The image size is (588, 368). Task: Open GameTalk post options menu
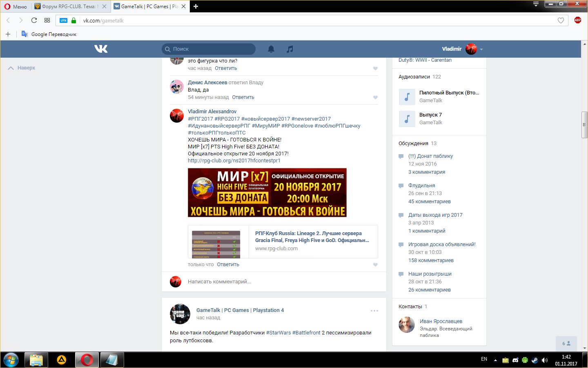(374, 311)
